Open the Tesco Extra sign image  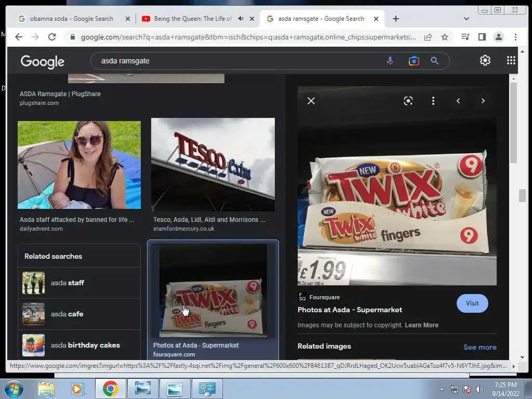click(212, 165)
